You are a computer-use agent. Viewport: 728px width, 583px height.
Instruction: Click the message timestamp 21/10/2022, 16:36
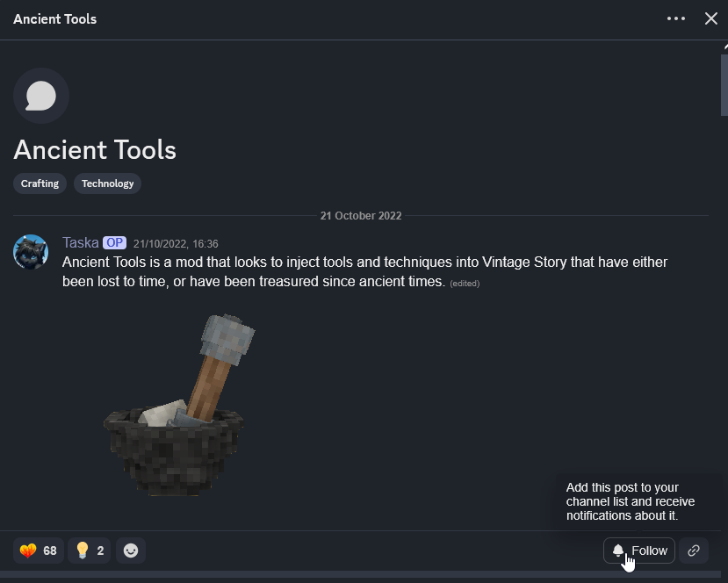point(176,244)
